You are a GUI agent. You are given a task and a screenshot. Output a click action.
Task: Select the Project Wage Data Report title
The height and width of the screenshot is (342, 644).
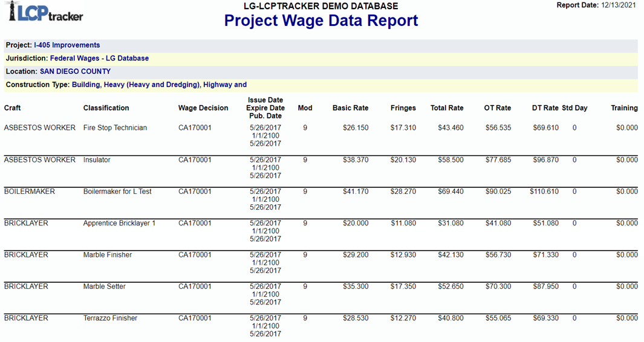coord(320,21)
